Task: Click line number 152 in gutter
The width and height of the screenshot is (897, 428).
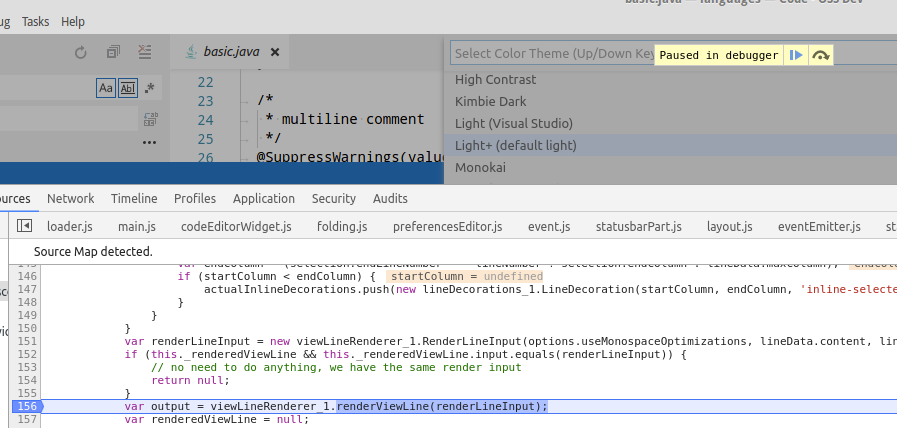Action: [26, 354]
